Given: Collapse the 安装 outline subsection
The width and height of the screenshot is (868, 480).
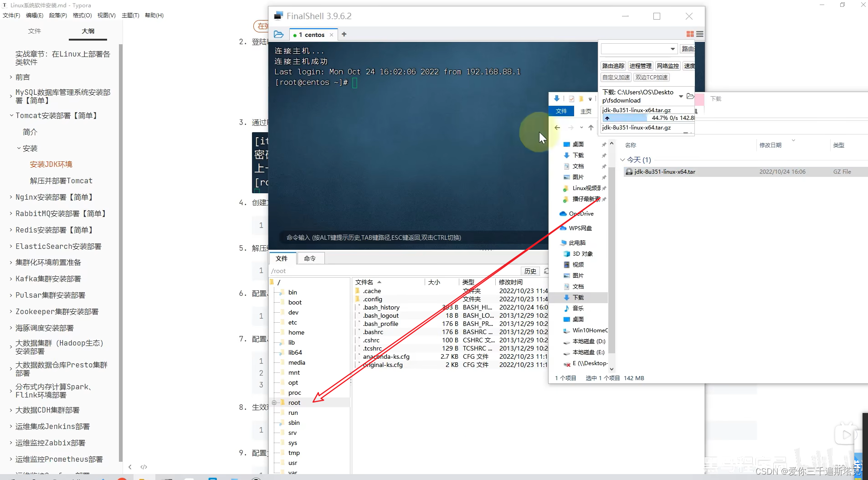Looking at the screenshot, I should [x=19, y=148].
